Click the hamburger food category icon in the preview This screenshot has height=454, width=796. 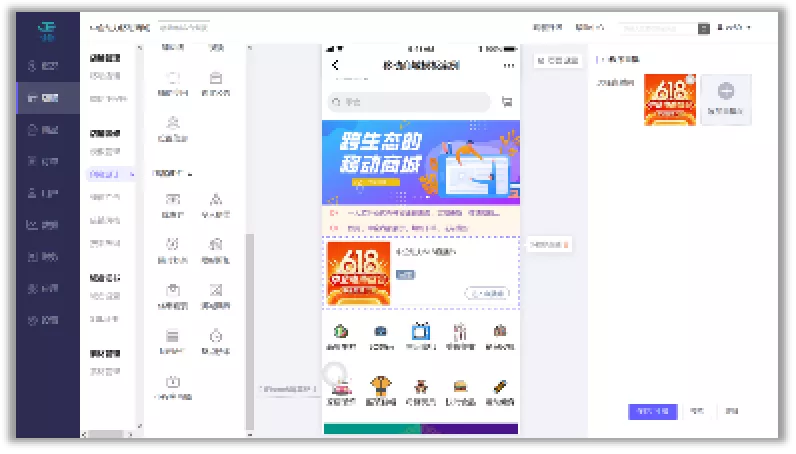(460, 386)
